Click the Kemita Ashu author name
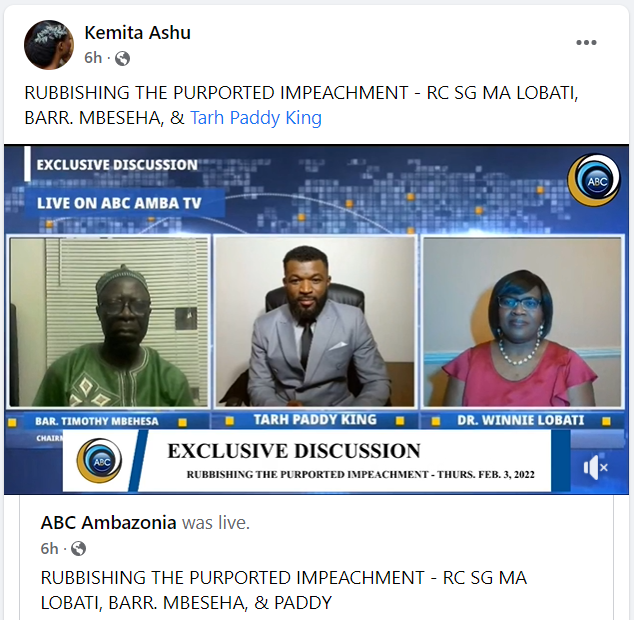The height and width of the screenshot is (620, 634). coord(137,33)
